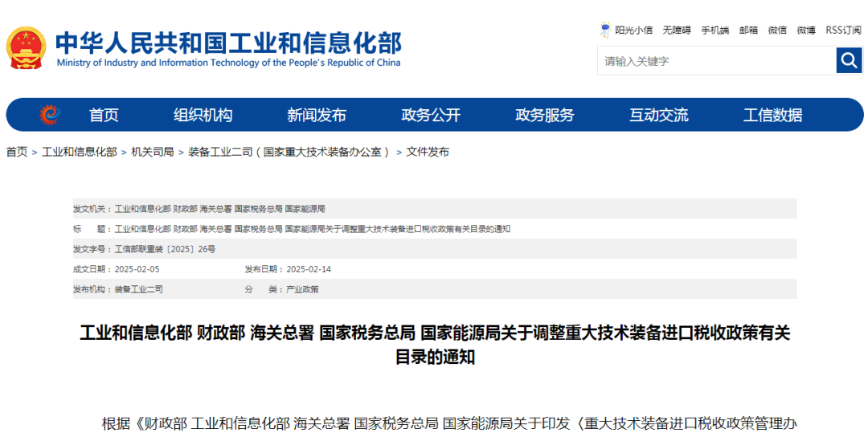This screenshot has height=441, width=868.
Task: Click the national emblem logo icon
Action: click(x=26, y=48)
